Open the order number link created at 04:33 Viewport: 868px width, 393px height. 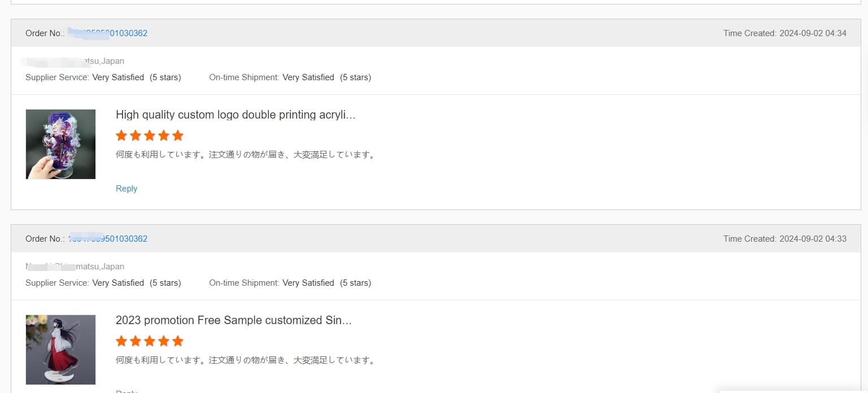pos(108,239)
